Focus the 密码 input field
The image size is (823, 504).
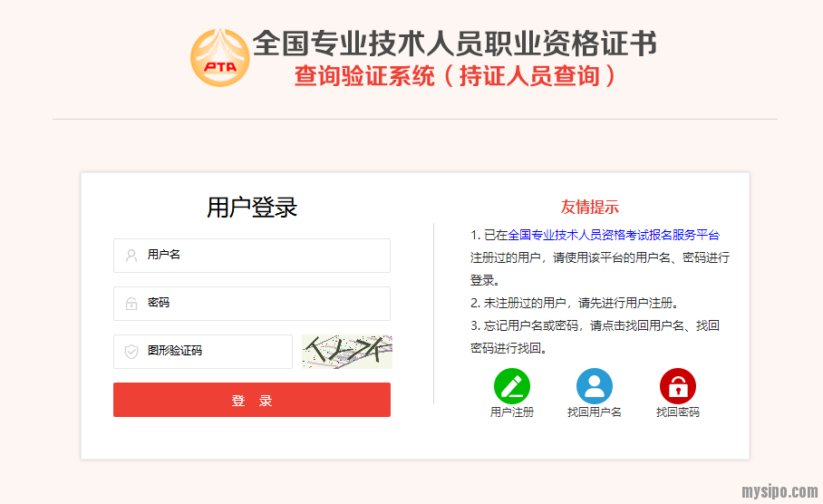pos(252,304)
